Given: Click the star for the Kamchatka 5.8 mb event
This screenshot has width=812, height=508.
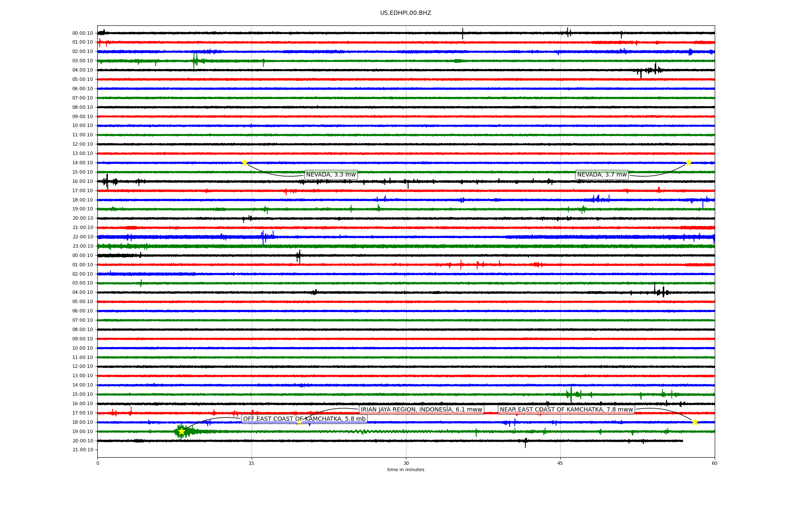Looking at the screenshot, I should click(x=181, y=431).
